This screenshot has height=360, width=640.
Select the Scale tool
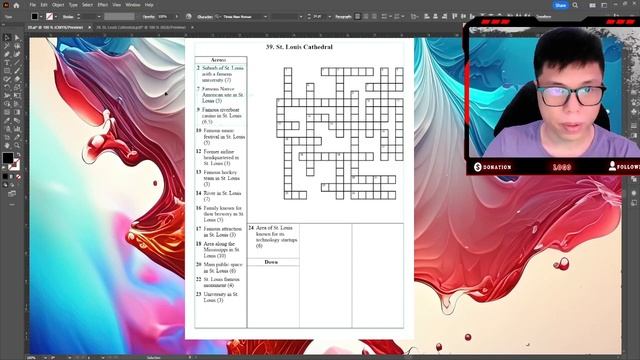17,87
